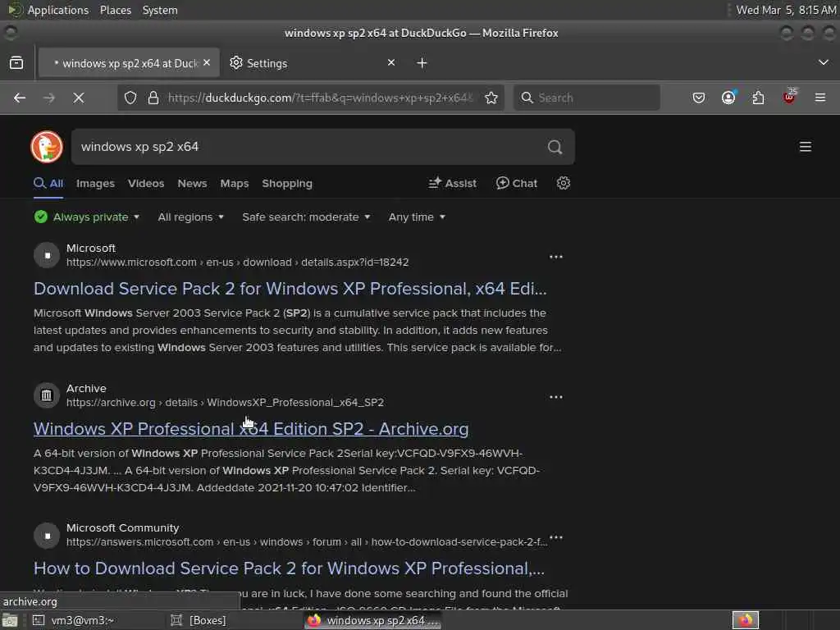840x630 pixels.
Task: Open Safe search: moderate dropdown
Action: [306, 217]
